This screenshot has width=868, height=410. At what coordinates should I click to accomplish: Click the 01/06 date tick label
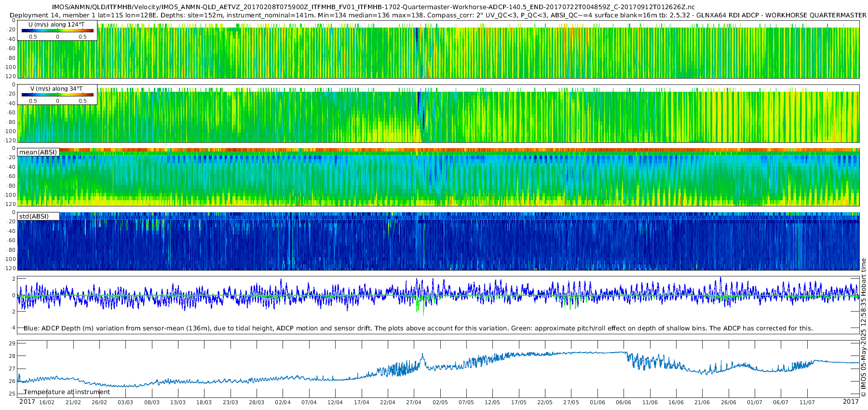pos(597,402)
